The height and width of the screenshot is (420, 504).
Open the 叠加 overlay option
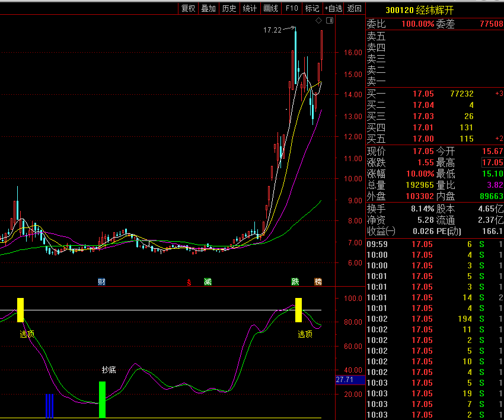208,8
